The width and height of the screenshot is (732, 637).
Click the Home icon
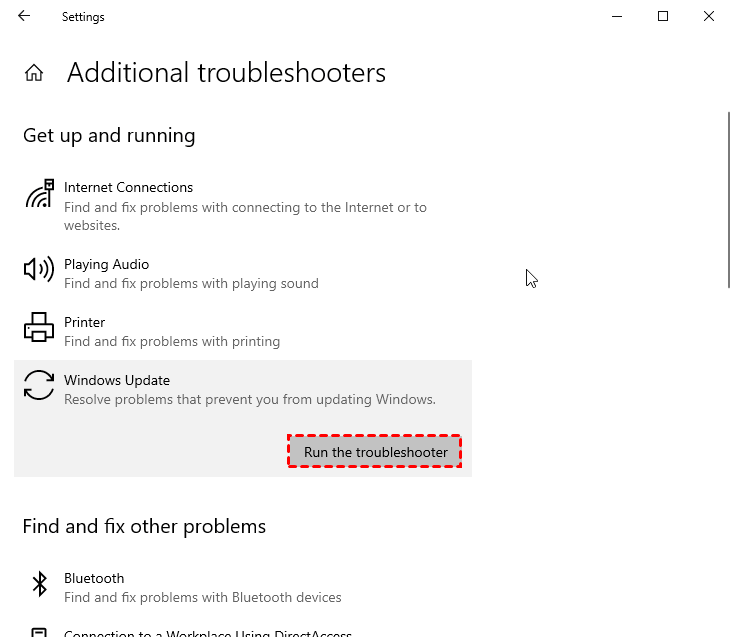(x=34, y=73)
